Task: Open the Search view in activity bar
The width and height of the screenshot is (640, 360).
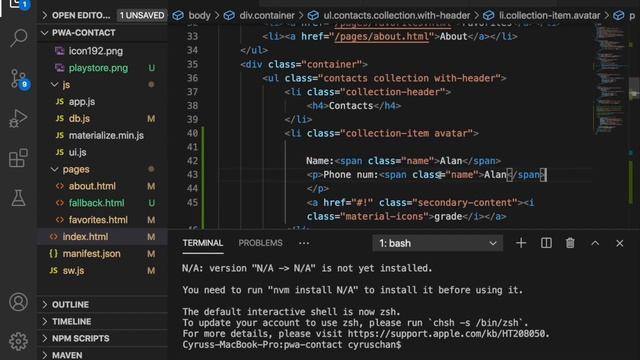Action: [x=18, y=38]
